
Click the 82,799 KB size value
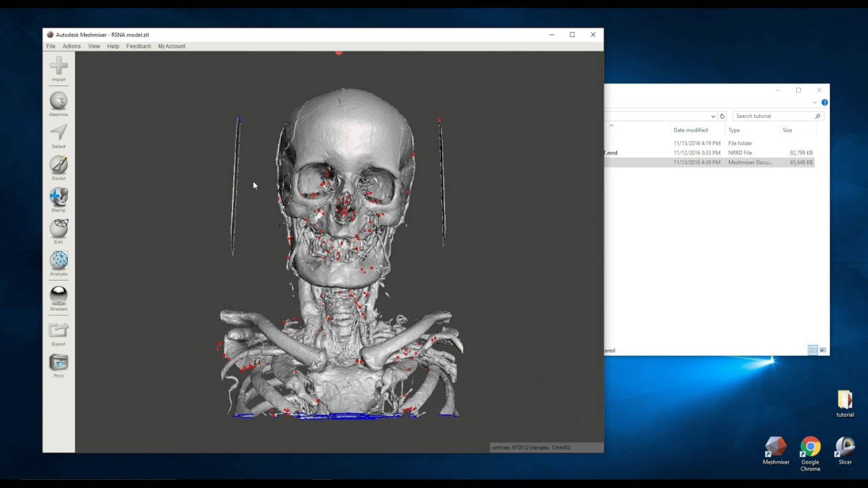[x=801, y=153]
